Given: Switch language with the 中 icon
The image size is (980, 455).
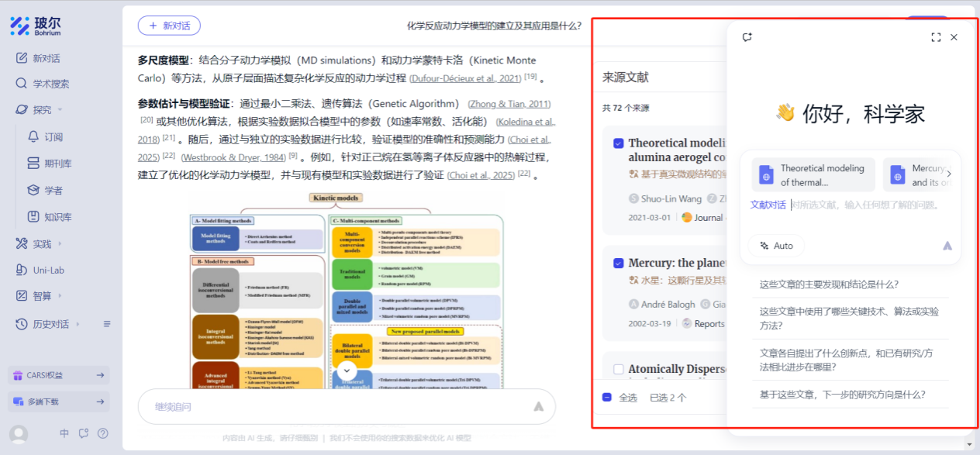Looking at the screenshot, I should coord(64,433).
